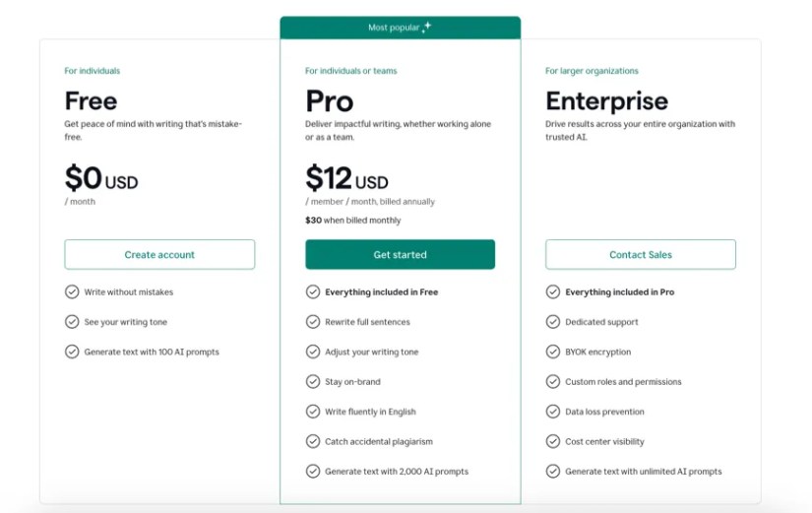Click checkmark icon beside Rewrite full sentences
This screenshot has width=812, height=513.
pyautogui.click(x=313, y=322)
